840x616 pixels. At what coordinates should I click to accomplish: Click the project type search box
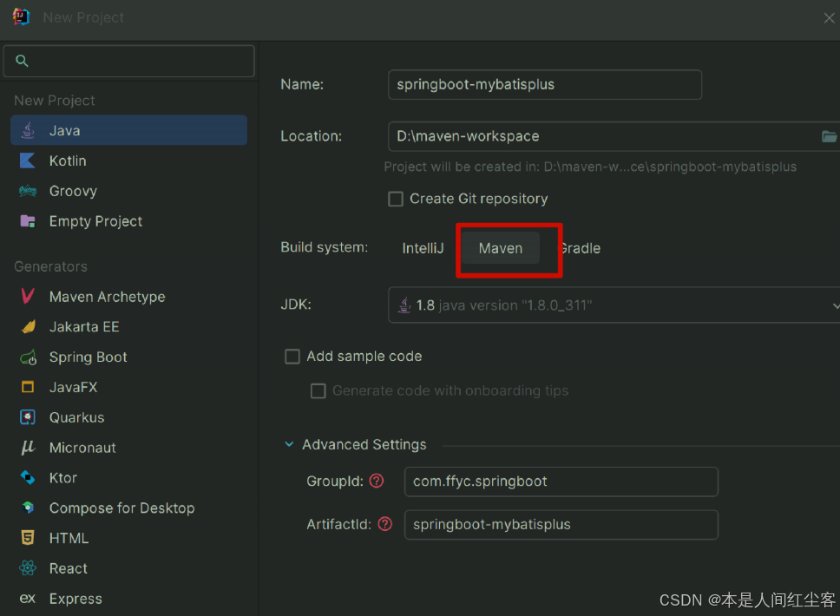(x=128, y=61)
